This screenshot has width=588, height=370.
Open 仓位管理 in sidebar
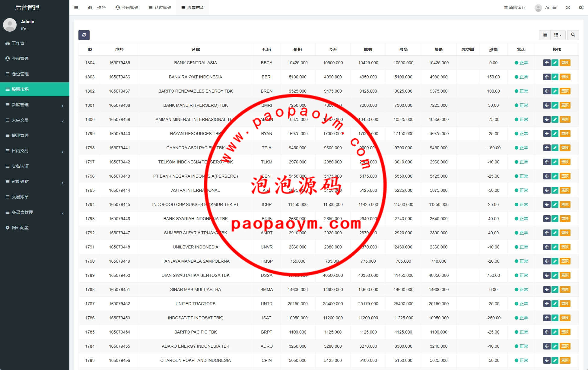click(35, 74)
